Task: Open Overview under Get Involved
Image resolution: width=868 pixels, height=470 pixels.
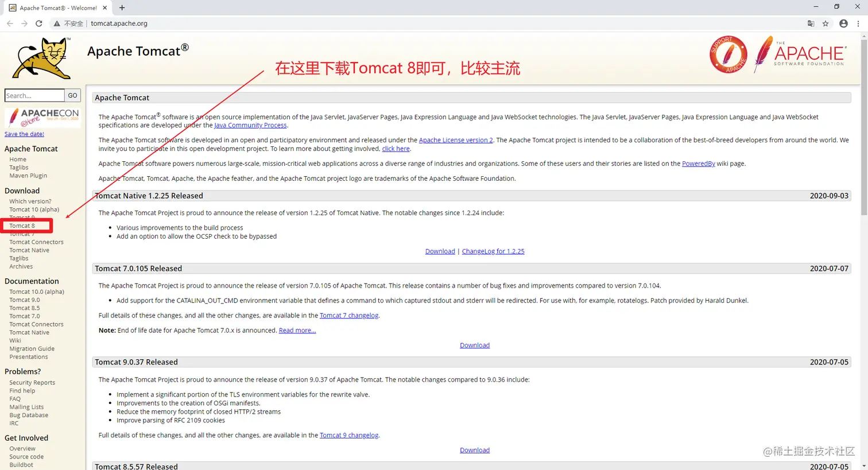Action: (x=22, y=449)
